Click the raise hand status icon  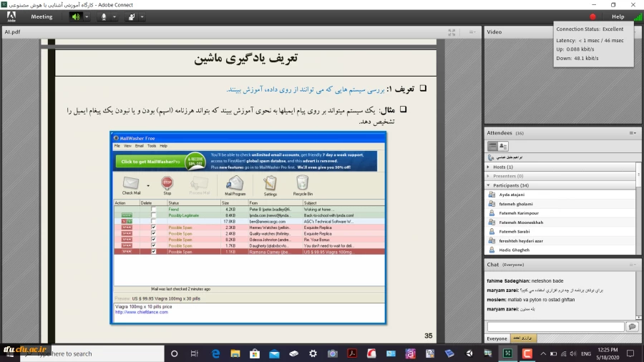point(132,17)
